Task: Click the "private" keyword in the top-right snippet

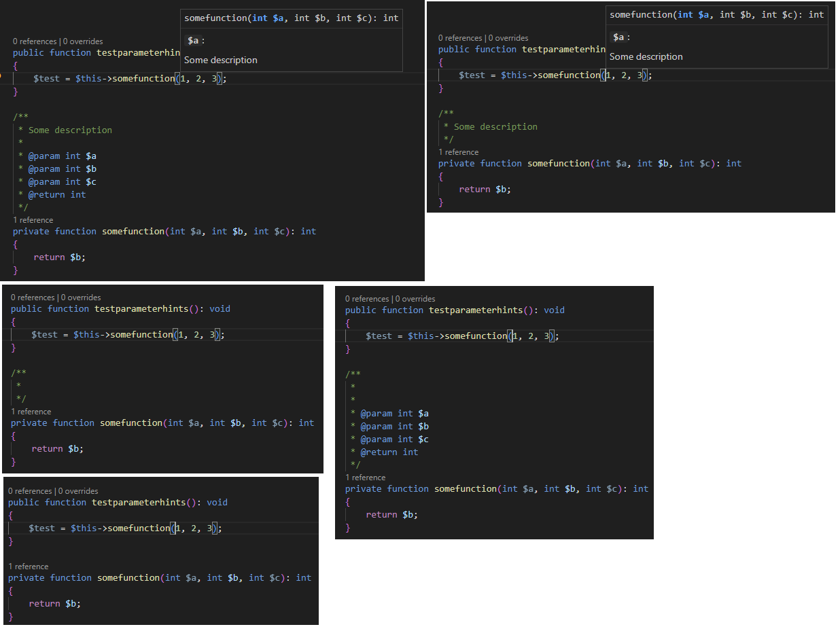Action: [x=456, y=163]
